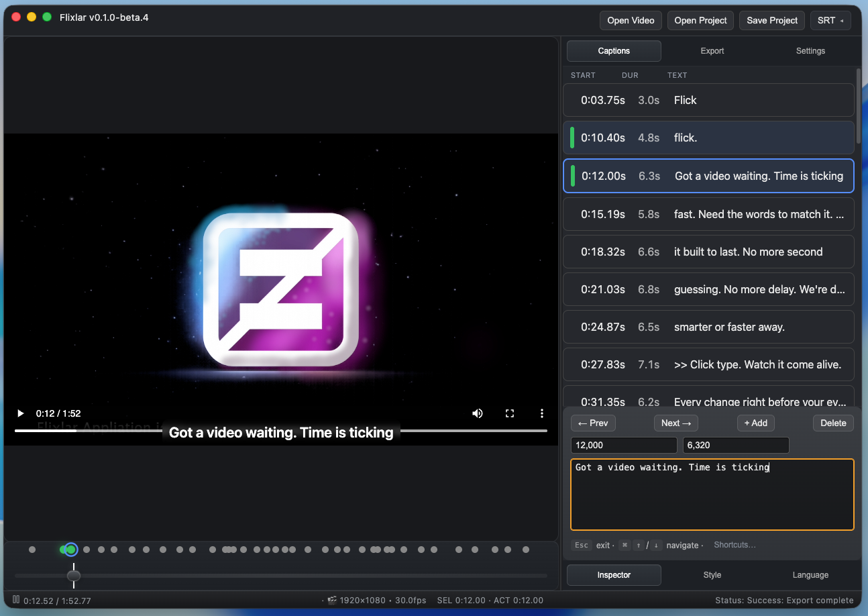The image size is (868, 616).
Task: Open the video three-dot options menu
Action: coord(542,413)
